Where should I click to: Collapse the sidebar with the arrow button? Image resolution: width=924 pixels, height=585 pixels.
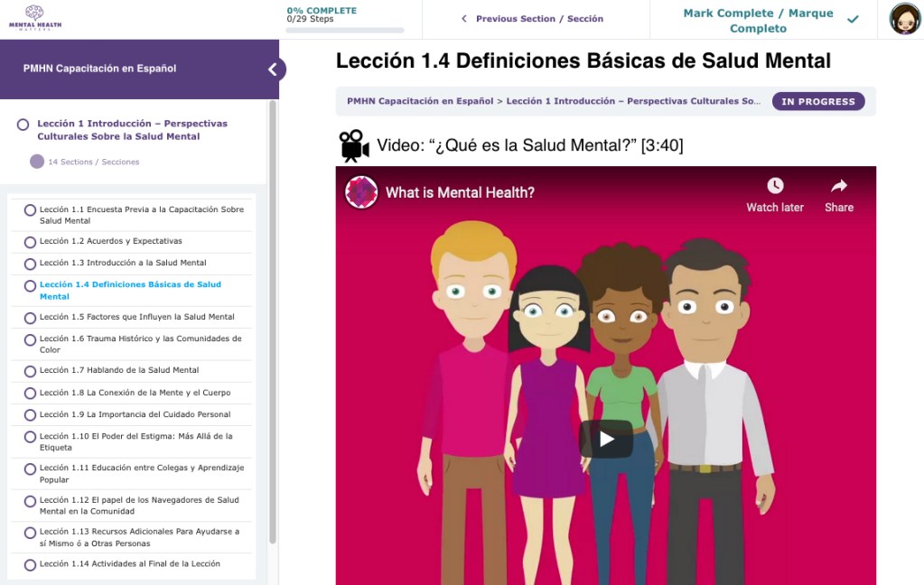click(272, 70)
